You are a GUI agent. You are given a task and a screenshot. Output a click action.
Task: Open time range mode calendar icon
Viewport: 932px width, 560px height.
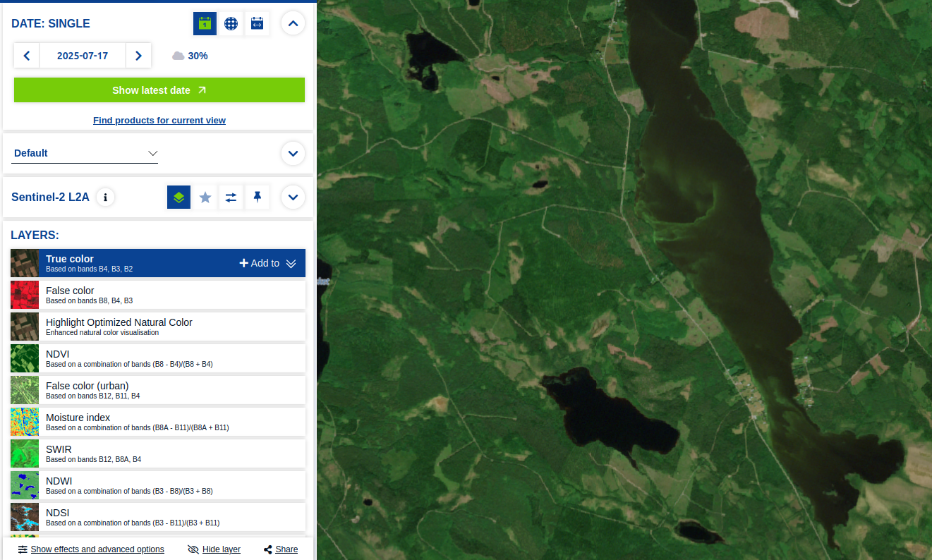(x=257, y=24)
